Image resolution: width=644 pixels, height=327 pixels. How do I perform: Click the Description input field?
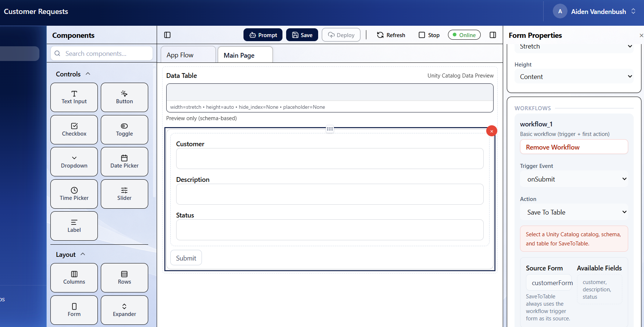tap(330, 194)
